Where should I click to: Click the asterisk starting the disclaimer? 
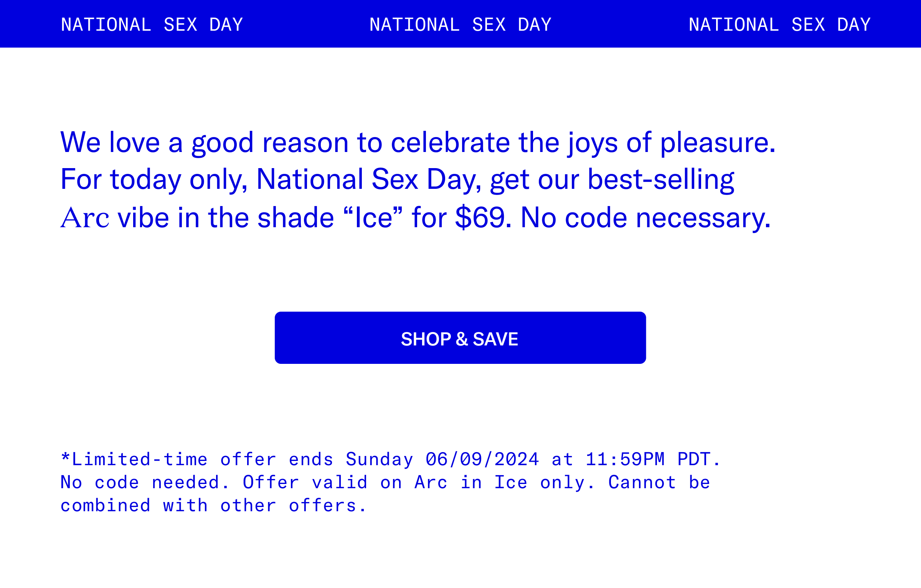(x=65, y=457)
